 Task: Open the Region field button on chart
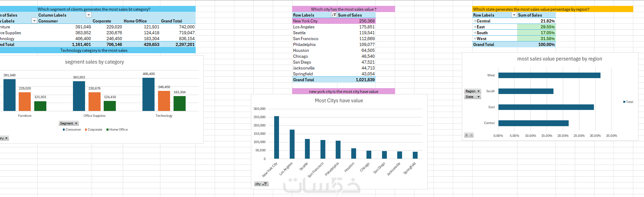point(473,91)
